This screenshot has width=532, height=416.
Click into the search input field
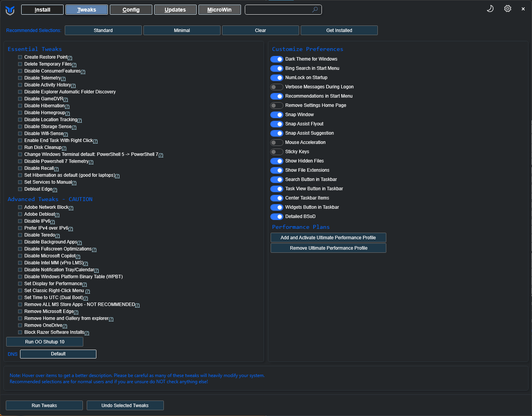click(278, 10)
